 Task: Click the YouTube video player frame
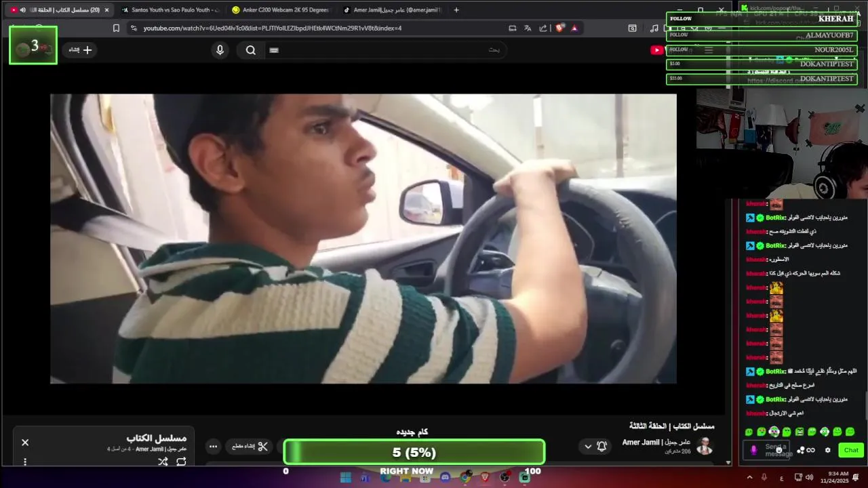363,239
